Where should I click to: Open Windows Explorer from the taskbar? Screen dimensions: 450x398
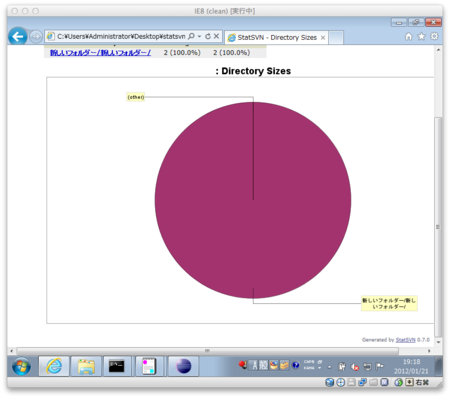(x=86, y=366)
